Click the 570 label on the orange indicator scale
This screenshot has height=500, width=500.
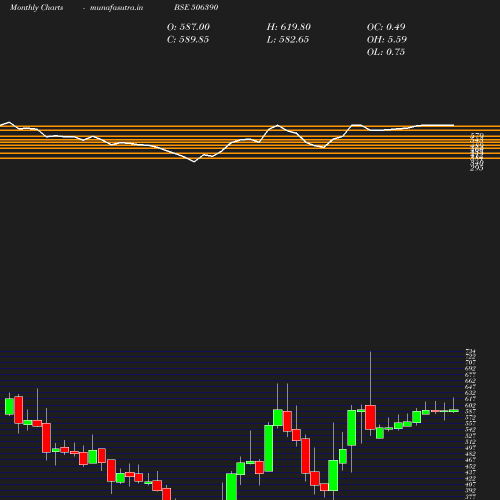[477, 135]
